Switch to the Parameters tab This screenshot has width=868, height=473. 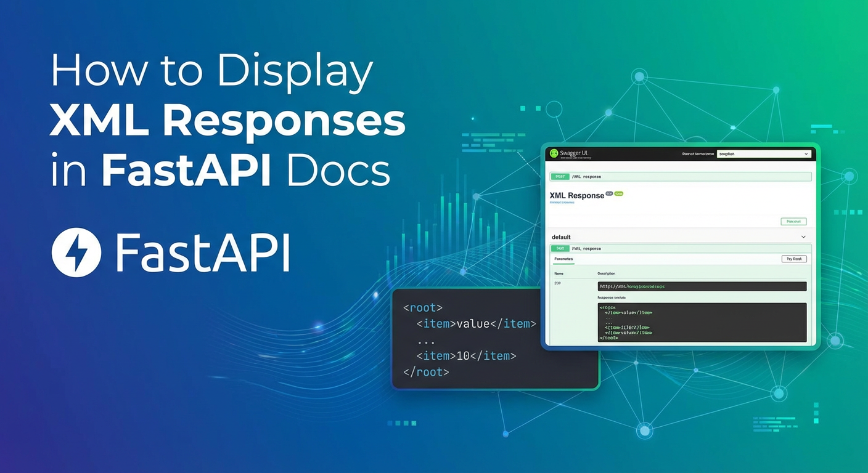(x=563, y=259)
